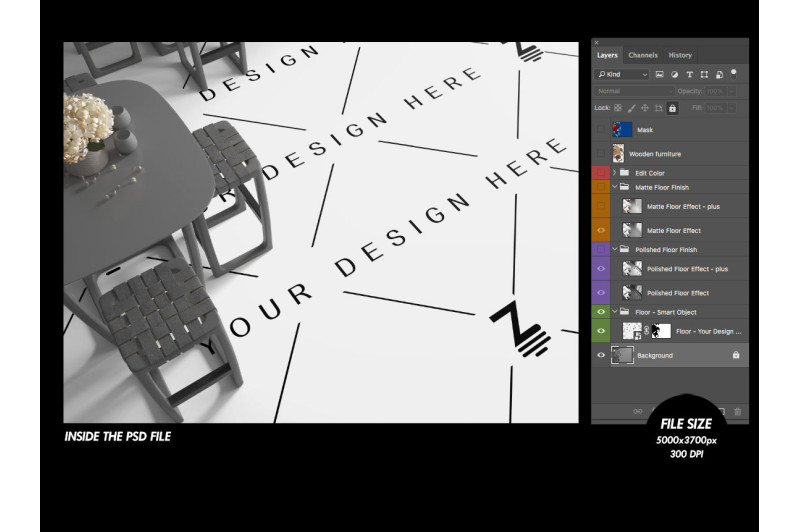Collapse the Floor - Smart Object group
Viewport: 800px width, 532px height.
[615, 311]
